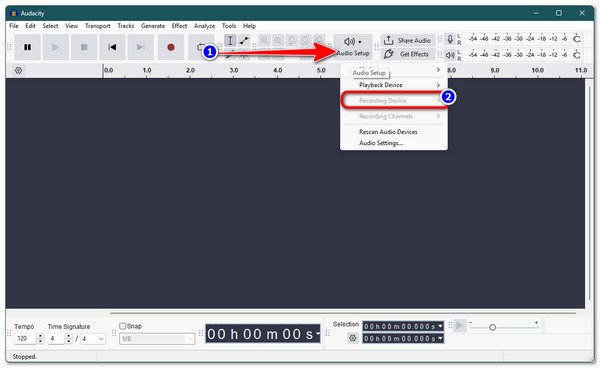Click the Zoom In magnifier icon
Image resolution: width=600 pixels, height=368 pixels.
pos(264,40)
